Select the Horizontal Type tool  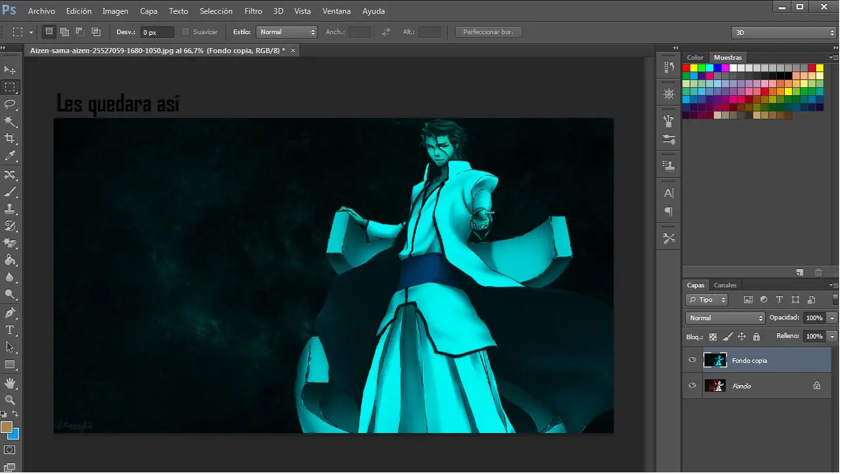(x=10, y=330)
